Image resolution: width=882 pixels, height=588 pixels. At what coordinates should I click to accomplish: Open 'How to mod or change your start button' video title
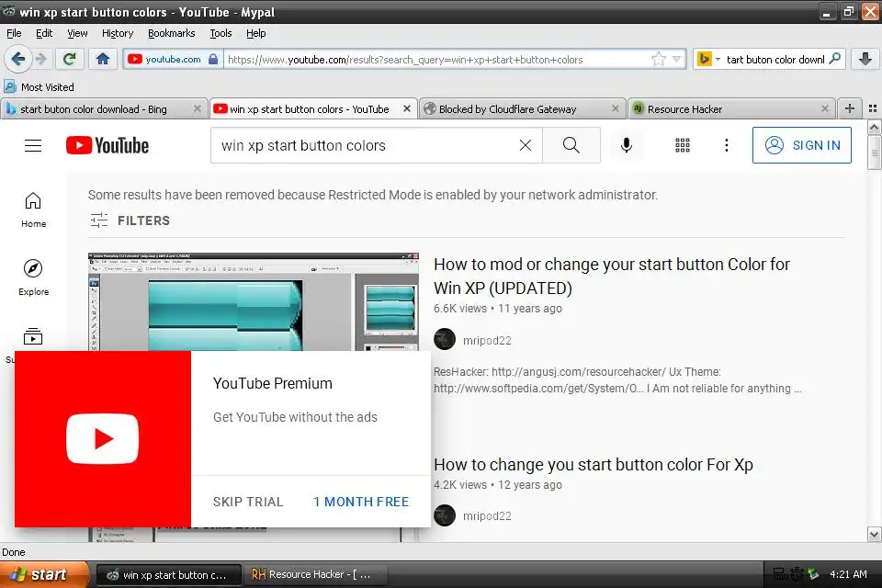coord(612,277)
